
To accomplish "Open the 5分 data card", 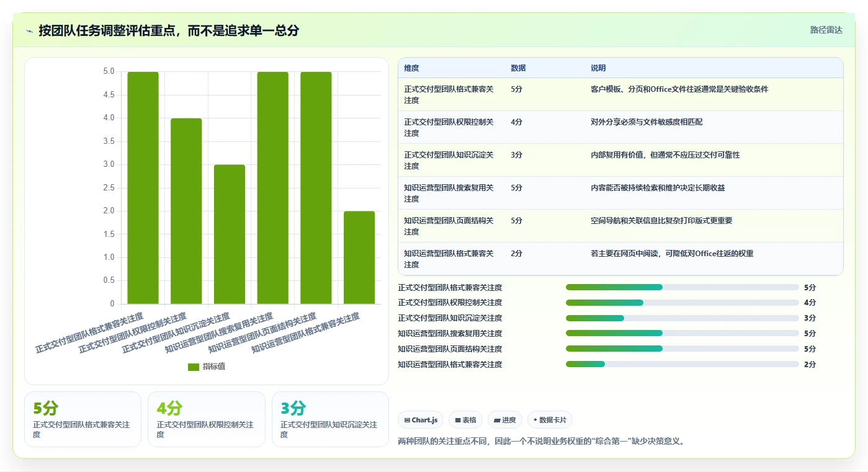I will [x=83, y=419].
